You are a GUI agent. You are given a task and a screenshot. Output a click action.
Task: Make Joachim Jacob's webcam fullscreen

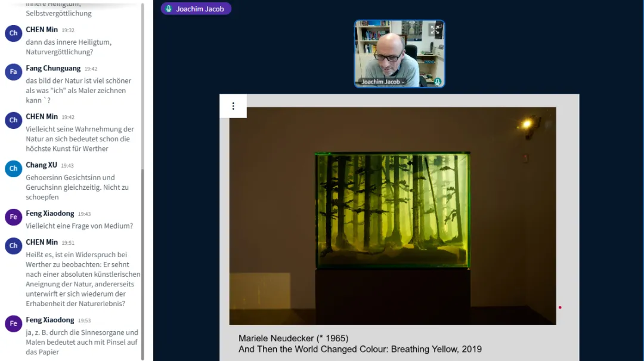tap(435, 30)
